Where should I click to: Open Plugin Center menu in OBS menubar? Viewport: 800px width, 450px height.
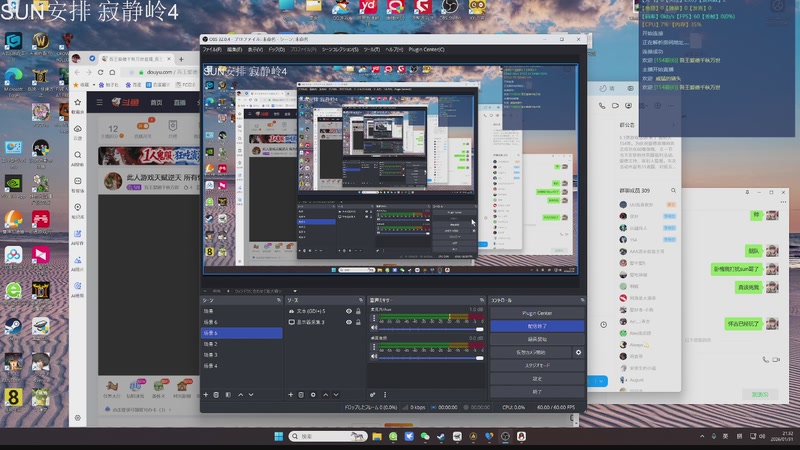[427, 49]
